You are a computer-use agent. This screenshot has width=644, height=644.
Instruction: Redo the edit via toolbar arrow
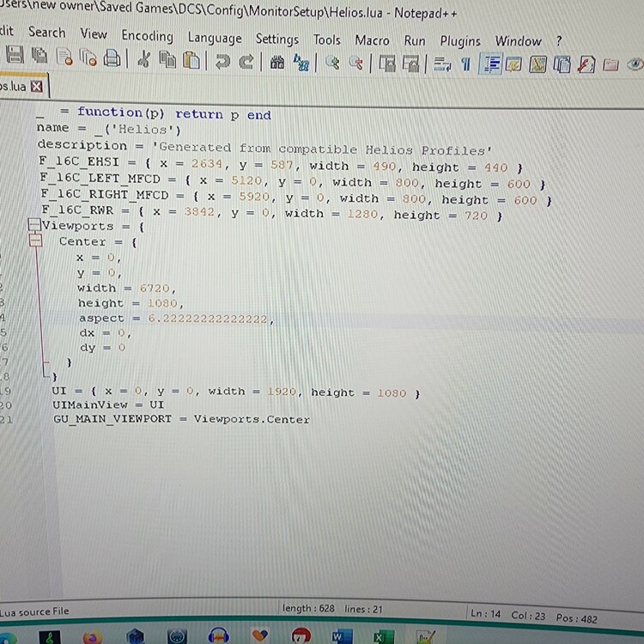coord(246,62)
